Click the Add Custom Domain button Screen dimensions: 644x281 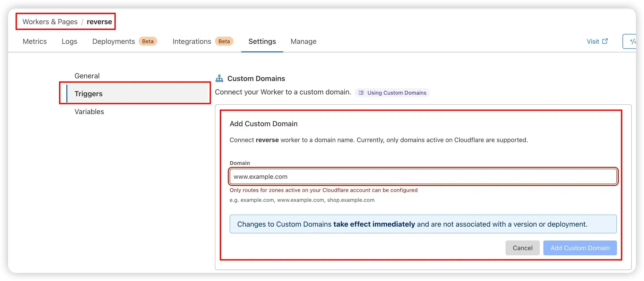pos(580,248)
